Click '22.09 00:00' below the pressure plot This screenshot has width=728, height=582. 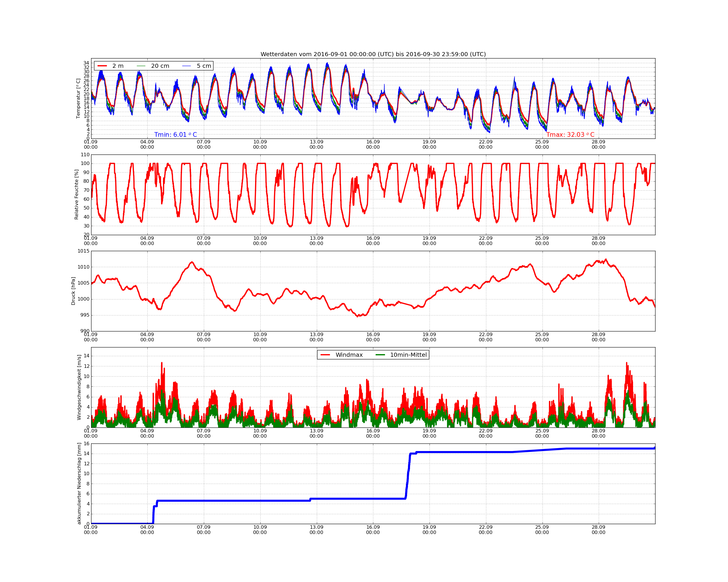(485, 337)
